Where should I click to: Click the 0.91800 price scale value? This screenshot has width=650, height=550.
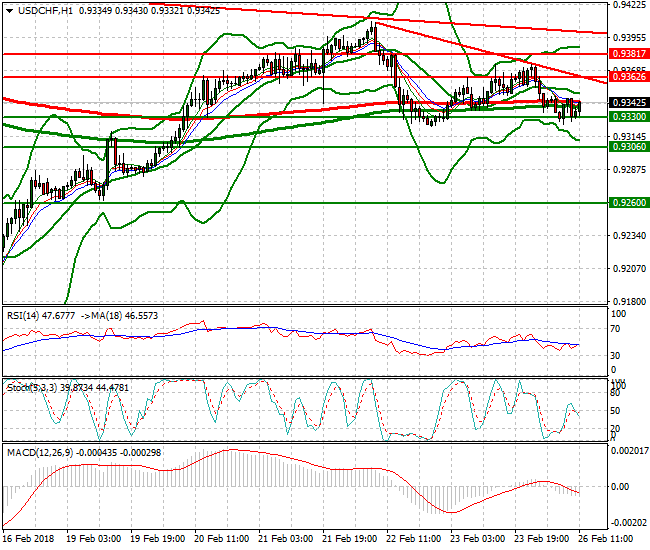point(629,301)
